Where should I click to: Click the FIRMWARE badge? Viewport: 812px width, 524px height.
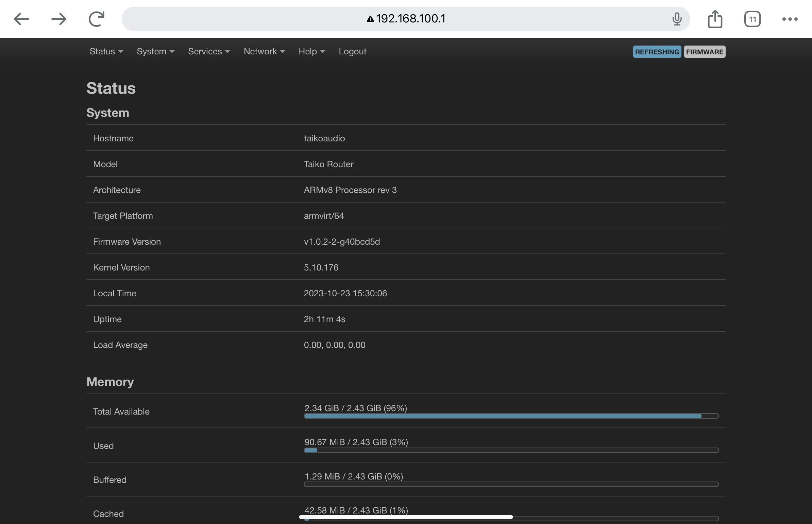(x=705, y=52)
